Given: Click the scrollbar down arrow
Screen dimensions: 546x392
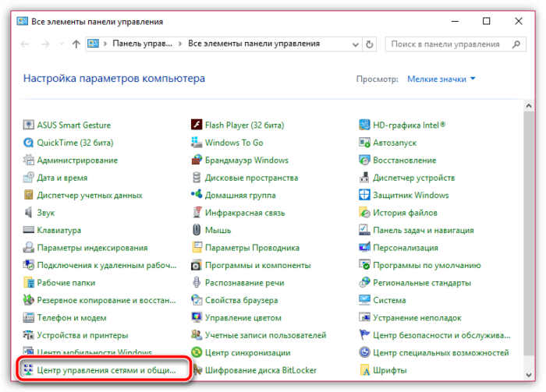Looking at the screenshot, I should (x=529, y=375).
